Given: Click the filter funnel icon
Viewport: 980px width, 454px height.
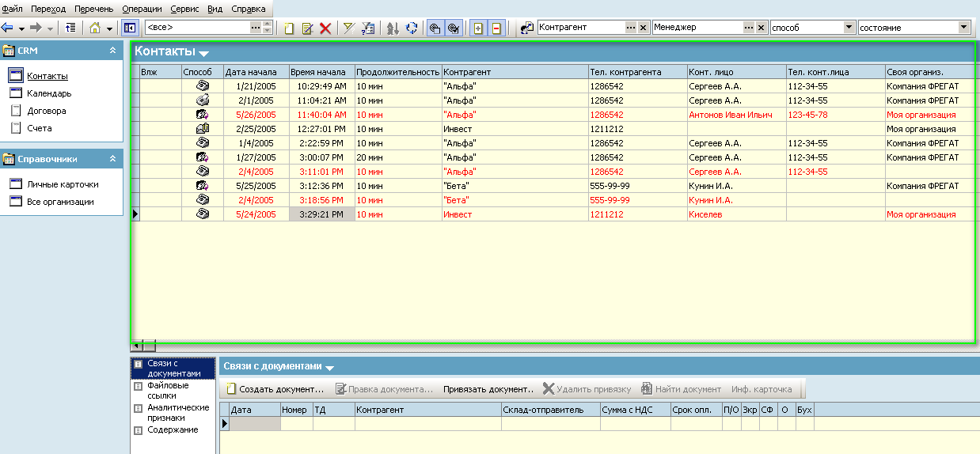Looking at the screenshot, I should pyautogui.click(x=348, y=28).
